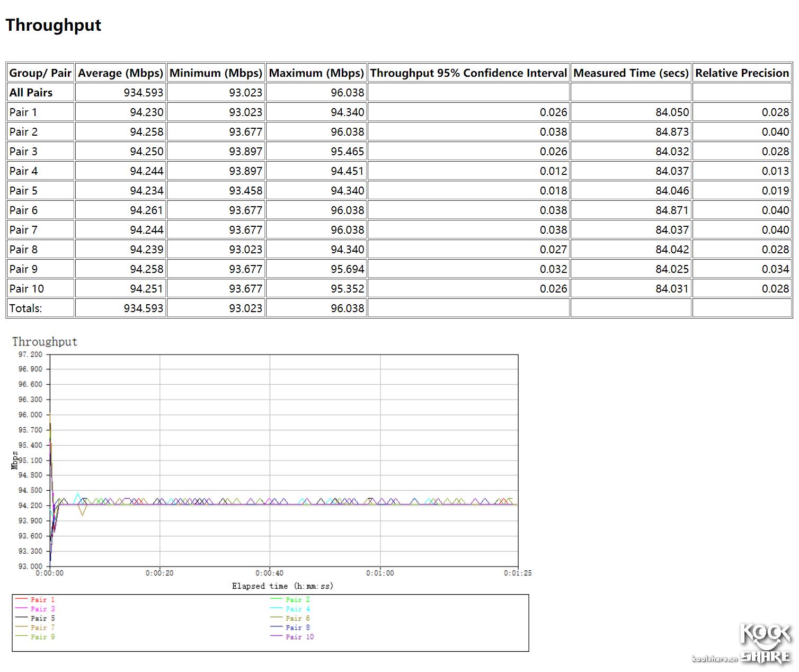
Task: Click the 0:01:00 time axis label
Action: tap(380, 573)
